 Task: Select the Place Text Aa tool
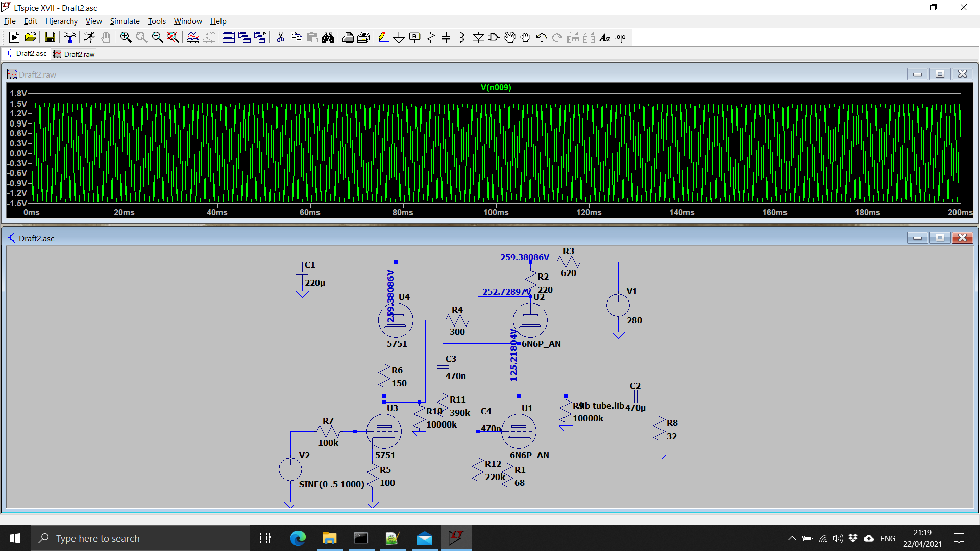605,37
